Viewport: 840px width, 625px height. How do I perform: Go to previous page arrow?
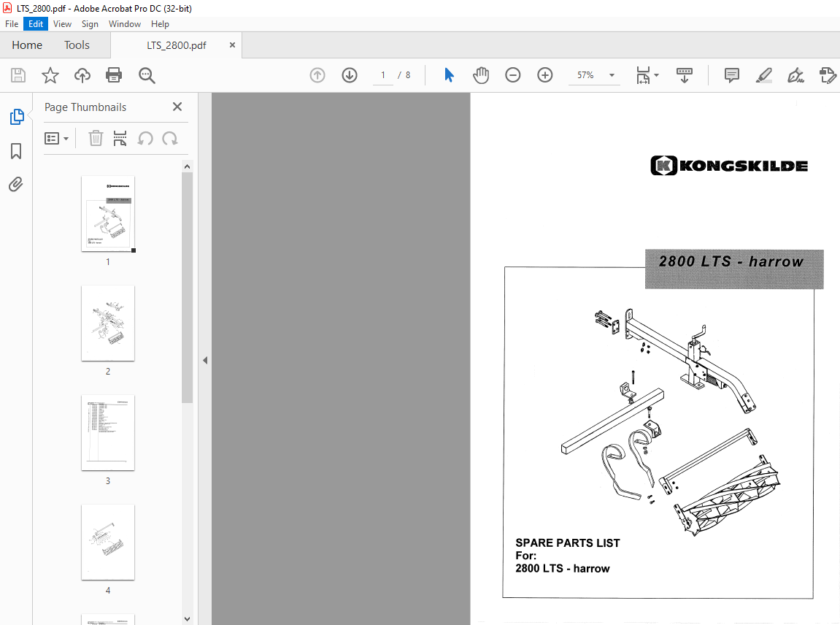coord(317,75)
